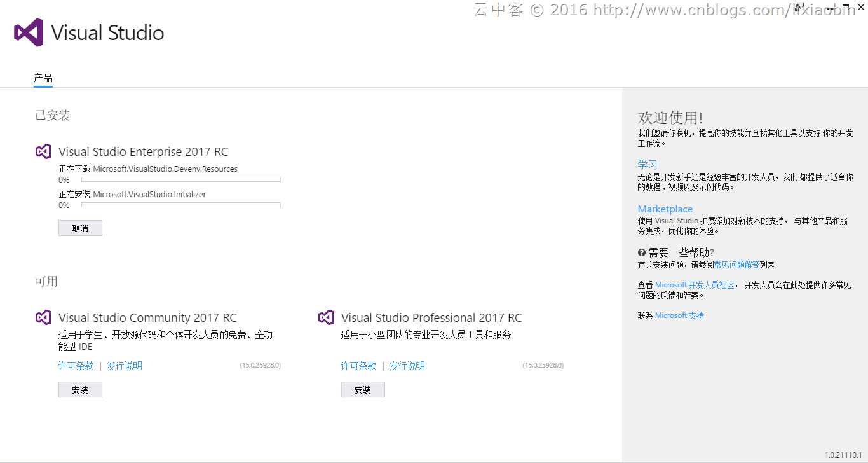Open 发行说明 for Professional edition

point(407,366)
